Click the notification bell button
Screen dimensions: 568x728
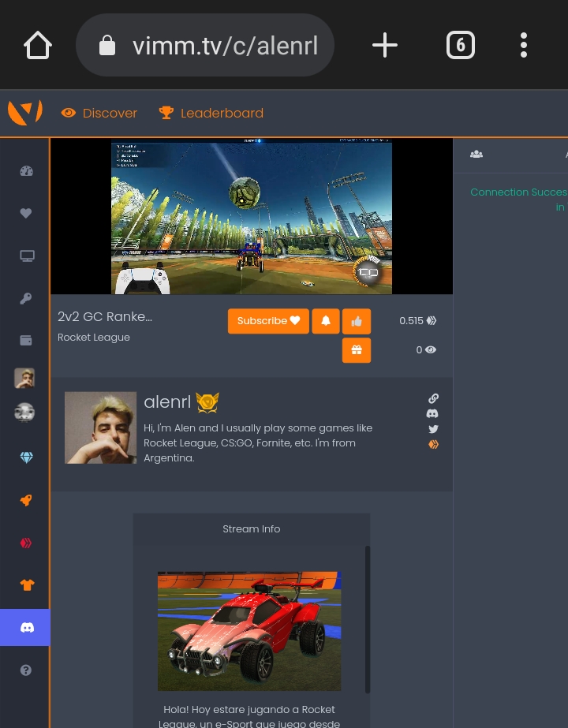pos(326,321)
